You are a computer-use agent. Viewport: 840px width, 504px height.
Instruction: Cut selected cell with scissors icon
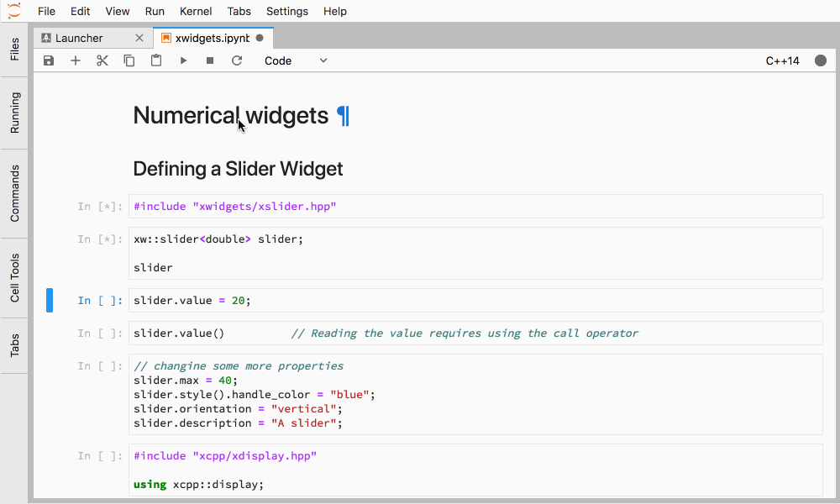tap(102, 60)
